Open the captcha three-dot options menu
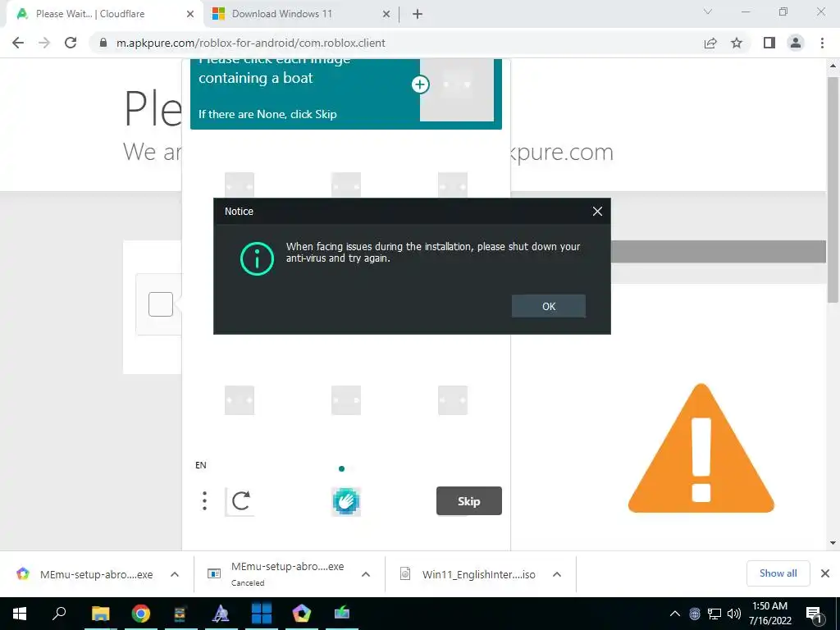Image resolution: width=840 pixels, height=630 pixels. [x=204, y=501]
